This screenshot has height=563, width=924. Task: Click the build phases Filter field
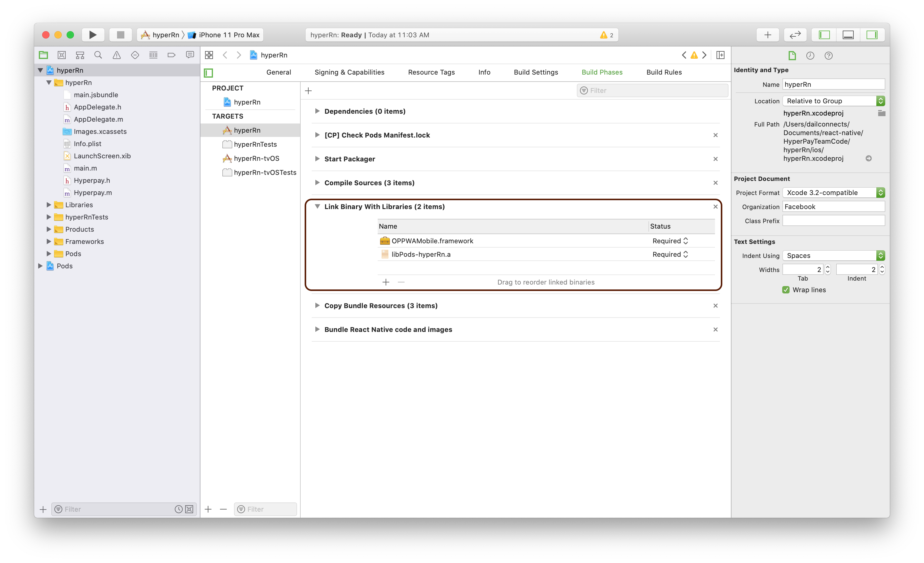[x=652, y=90]
